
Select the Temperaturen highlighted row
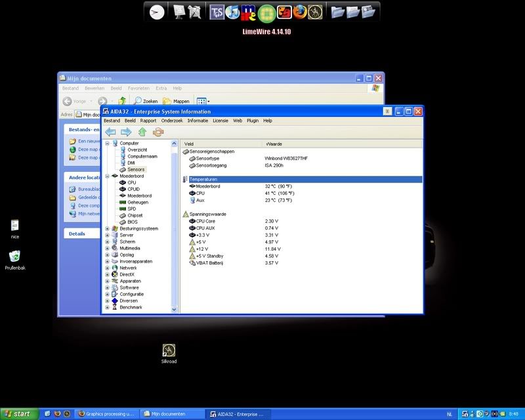303,180
